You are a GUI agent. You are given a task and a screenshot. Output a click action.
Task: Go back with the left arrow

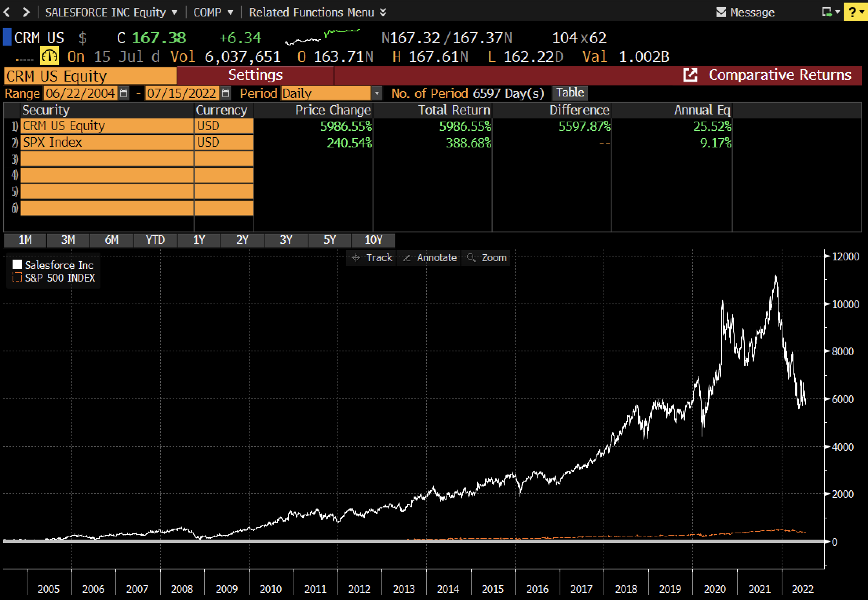point(7,12)
